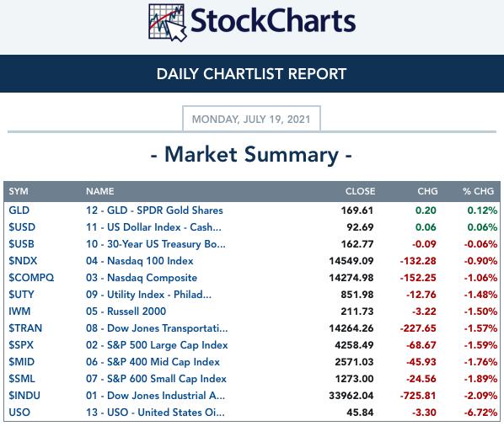
Task: Click the CLOSE column header
Action: point(360,191)
